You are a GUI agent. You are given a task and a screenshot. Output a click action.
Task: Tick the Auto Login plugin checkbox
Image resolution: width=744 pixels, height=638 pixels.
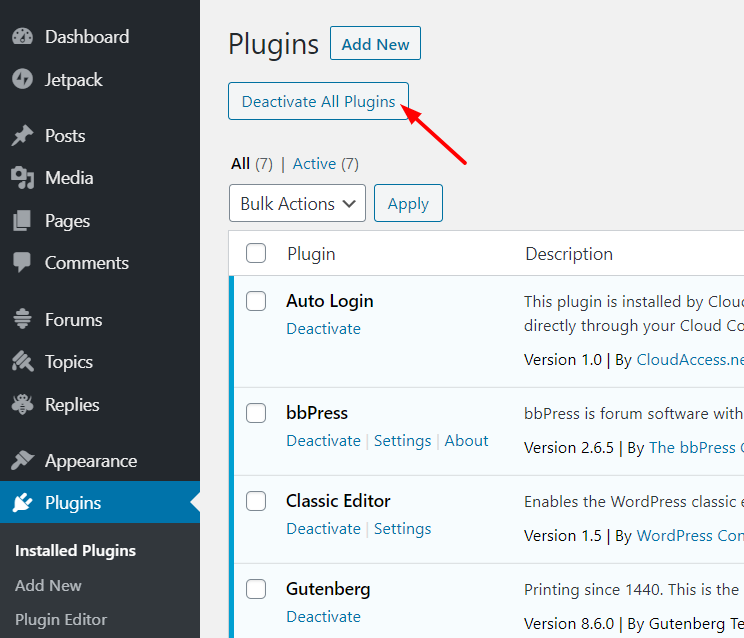[x=256, y=301]
